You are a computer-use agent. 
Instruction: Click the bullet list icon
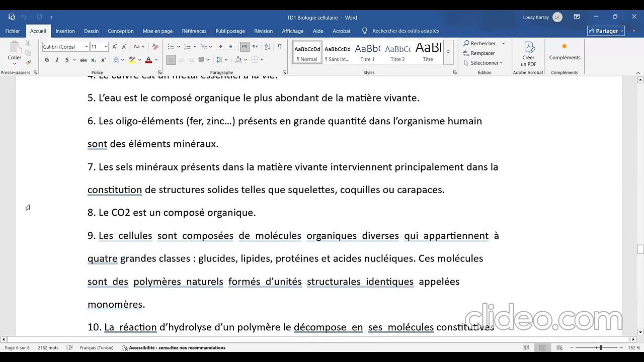click(x=171, y=47)
